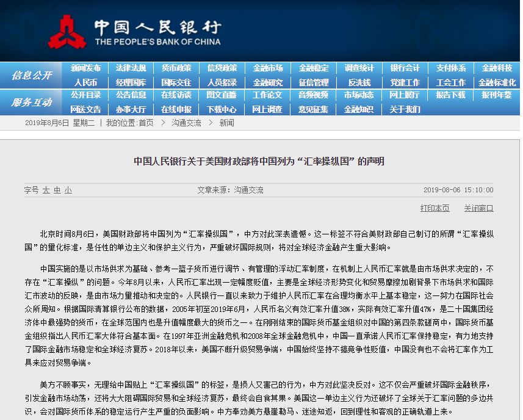The image size is (523, 420).
Task: Open the 在线申报 page
Action: coord(176,109)
